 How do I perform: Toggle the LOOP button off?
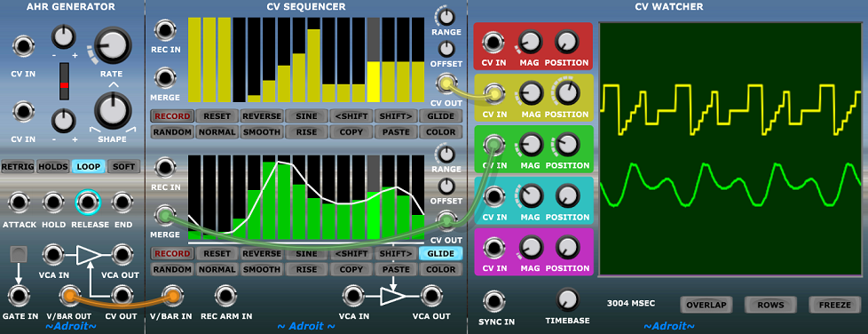tap(88, 166)
